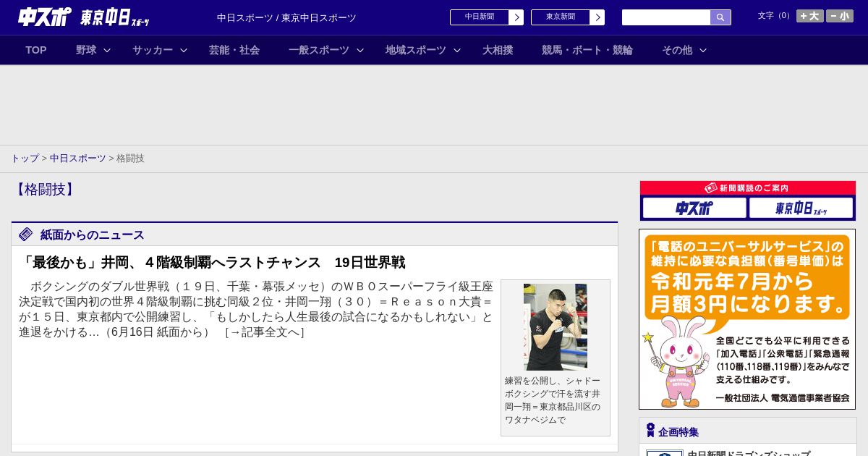The image size is (868, 456).
Task: Select 大相撲 in navigation
Action: (498, 50)
